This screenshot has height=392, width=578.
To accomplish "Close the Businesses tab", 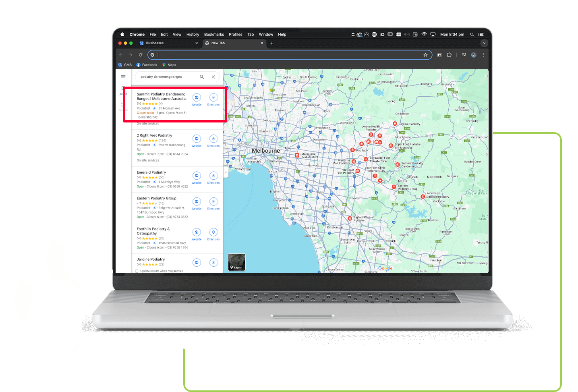I will point(197,43).
